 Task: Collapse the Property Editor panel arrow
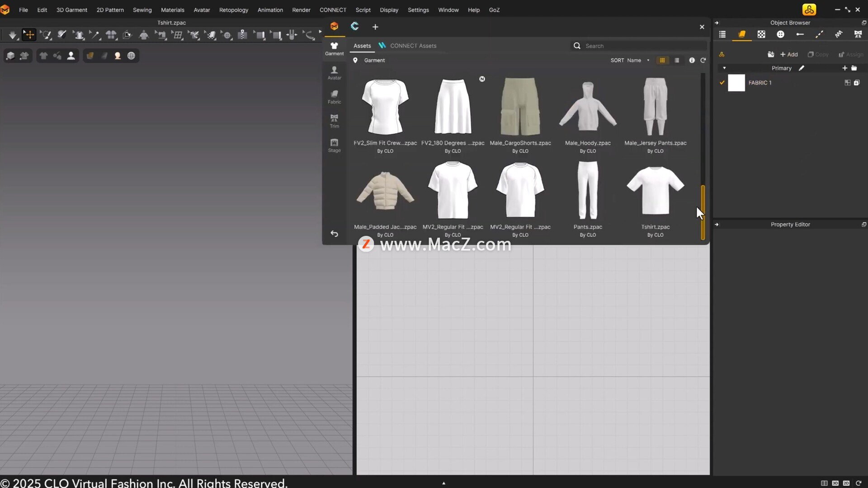pyautogui.click(x=717, y=224)
